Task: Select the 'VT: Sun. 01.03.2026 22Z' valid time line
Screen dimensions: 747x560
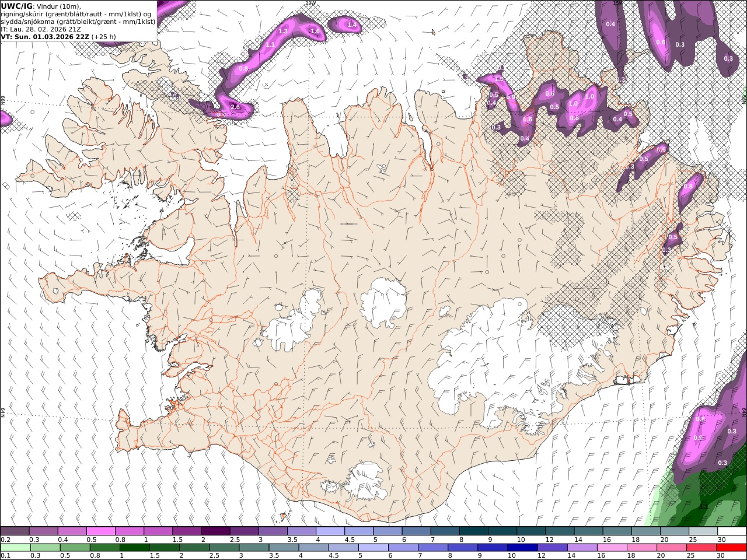Action: [x=45, y=36]
